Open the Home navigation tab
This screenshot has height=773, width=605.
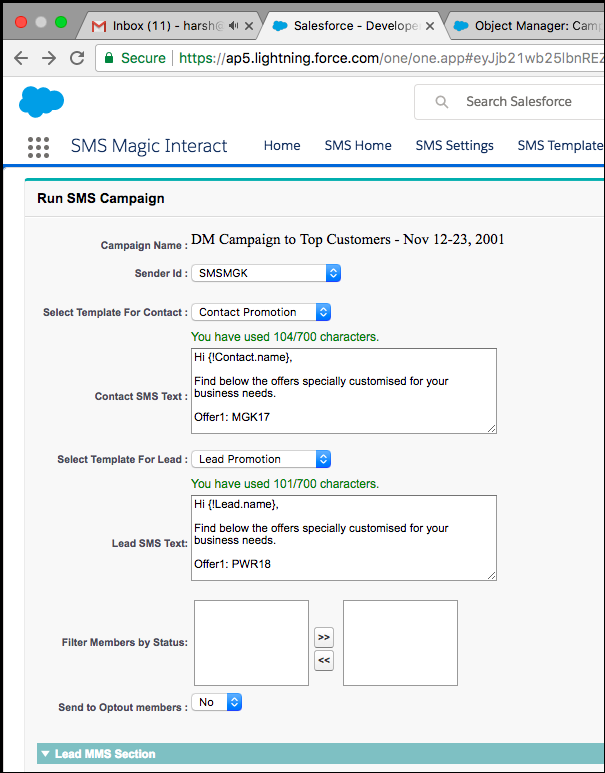pyautogui.click(x=282, y=145)
